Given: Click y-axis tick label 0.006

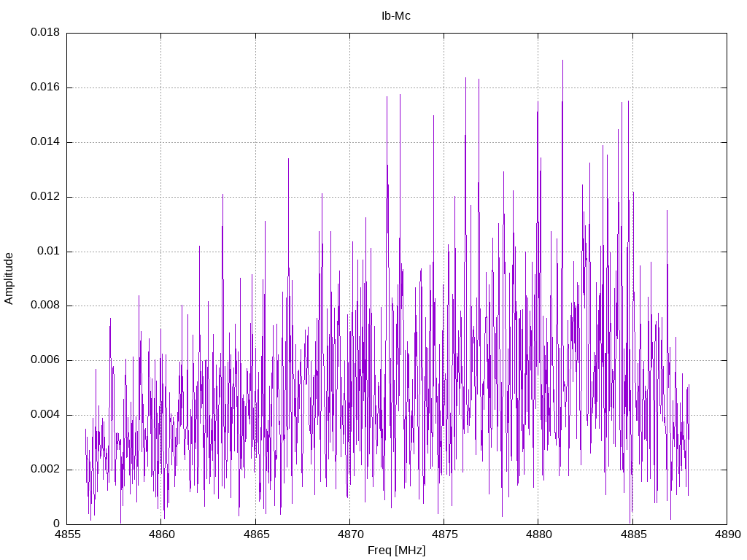Looking at the screenshot, I should tap(45, 360).
